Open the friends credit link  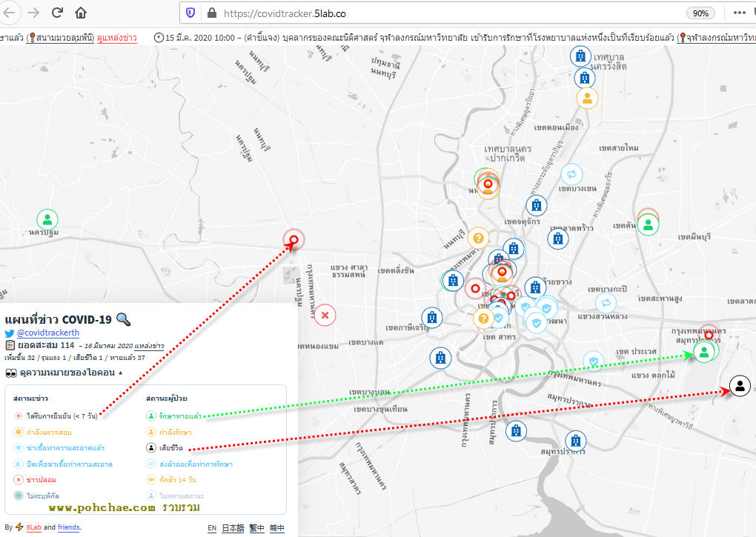[x=68, y=527]
